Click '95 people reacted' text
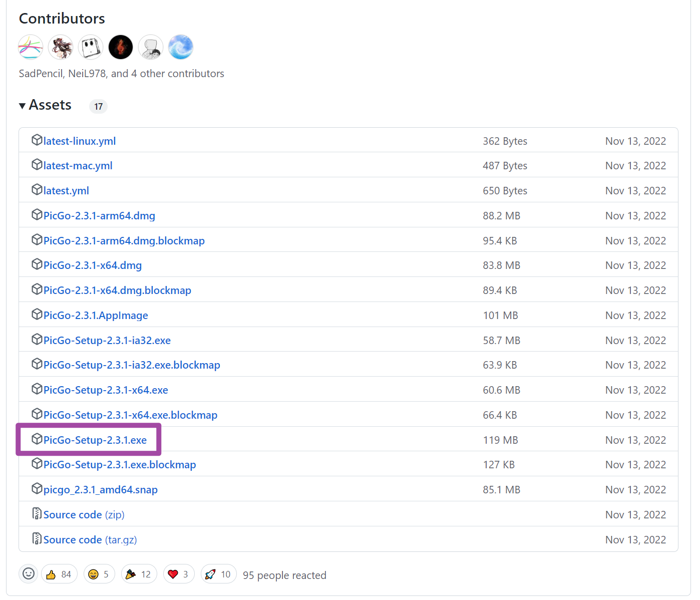The width and height of the screenshot is (700, 600). coord(284,575)
